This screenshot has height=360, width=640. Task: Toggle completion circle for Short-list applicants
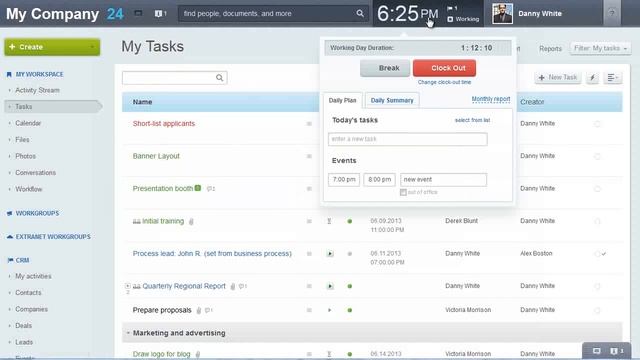(x=597, y=124)
